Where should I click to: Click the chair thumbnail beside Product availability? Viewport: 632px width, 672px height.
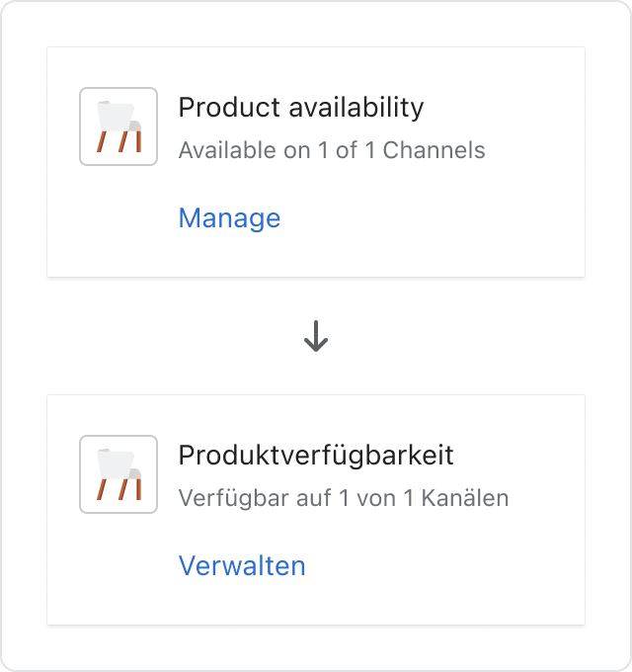pyautogui.click(x=118, y=126)
